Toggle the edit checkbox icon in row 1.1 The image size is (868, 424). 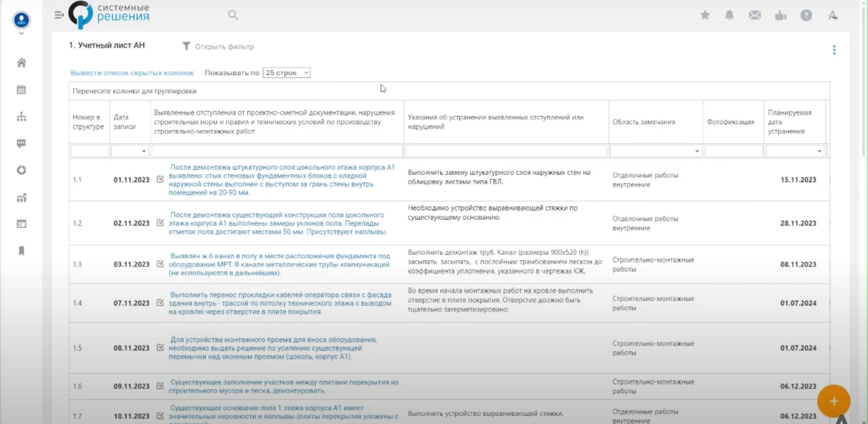160,179
